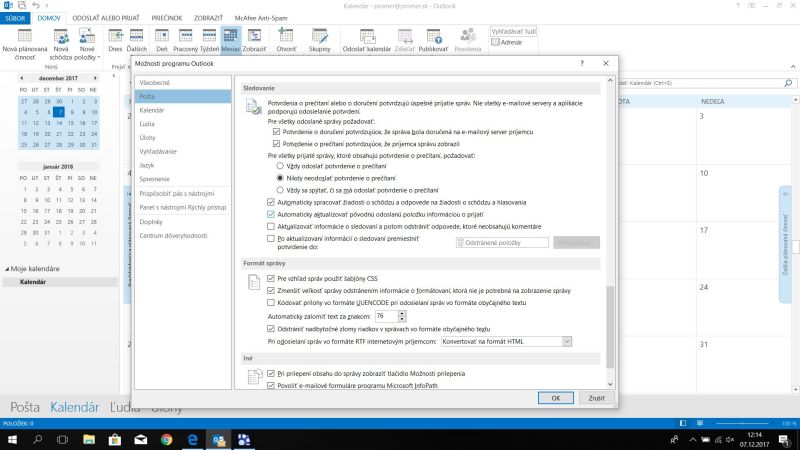Screen dimensions: 800x450
Task: Create a new appointment (Nová plánovaná činnosť)
Action: click(x=24, y=44)
